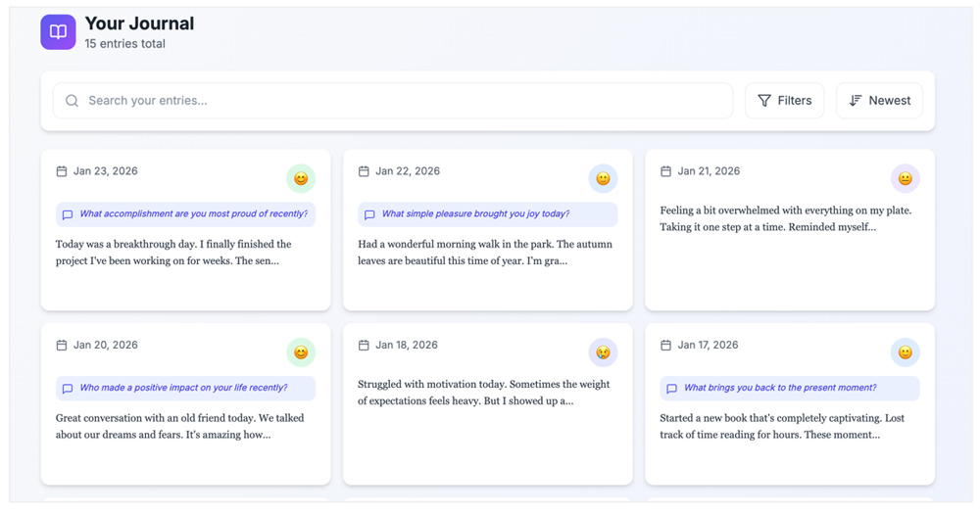Open the Jan 21 feeling overwhelmed entry

coord(789,245)
